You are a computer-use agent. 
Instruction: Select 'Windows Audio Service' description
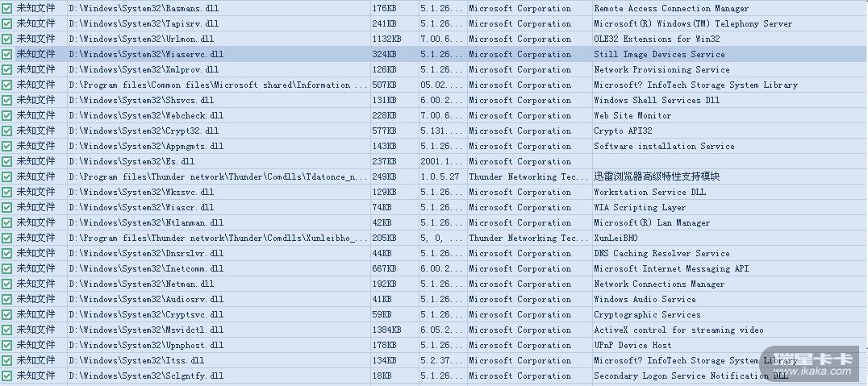point(645,299)
